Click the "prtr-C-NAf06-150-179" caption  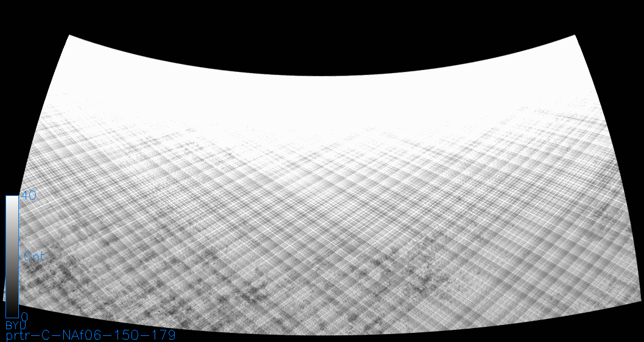(91, 335)
